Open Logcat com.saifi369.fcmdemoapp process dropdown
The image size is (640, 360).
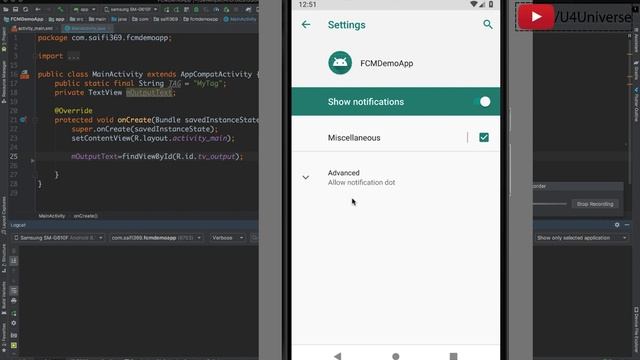pyautogui.click(x=157, y=238)
